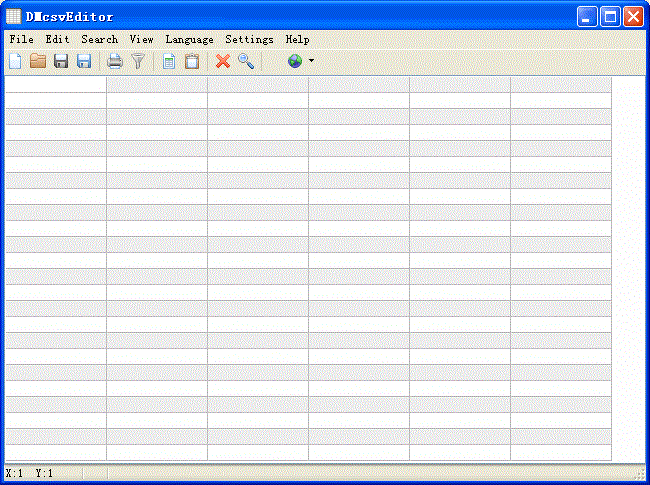Viewport: 650px width, 485px height.
Task: Open search with the magnifying glass icon
Action: coord(246,61)
